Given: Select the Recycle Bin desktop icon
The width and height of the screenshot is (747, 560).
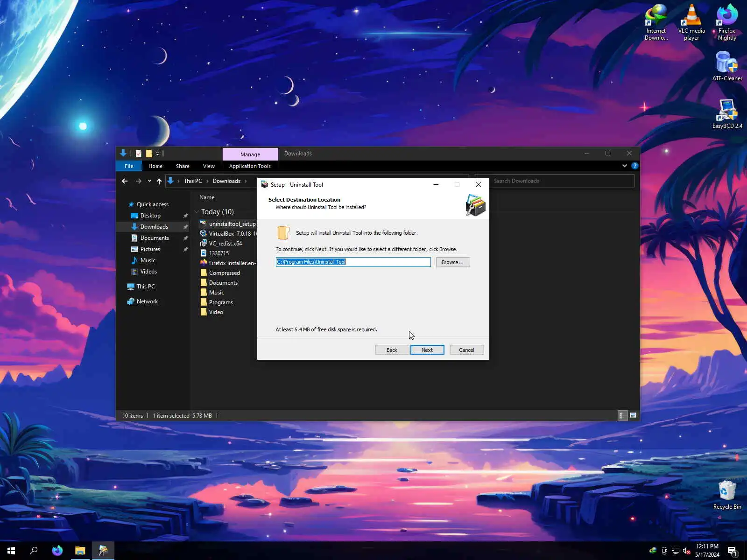Looking at the screenshot, I should [x=727, y=495].
